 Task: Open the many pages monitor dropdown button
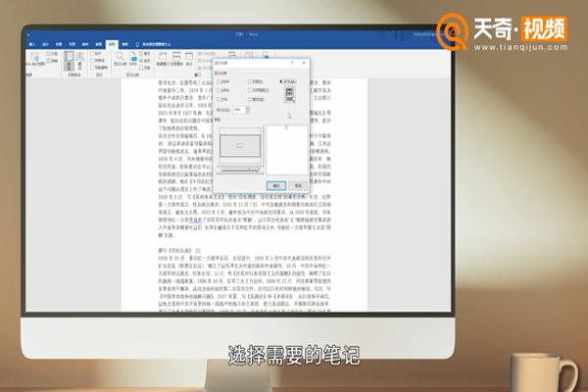pyautogui.click(x=289, y=94)
